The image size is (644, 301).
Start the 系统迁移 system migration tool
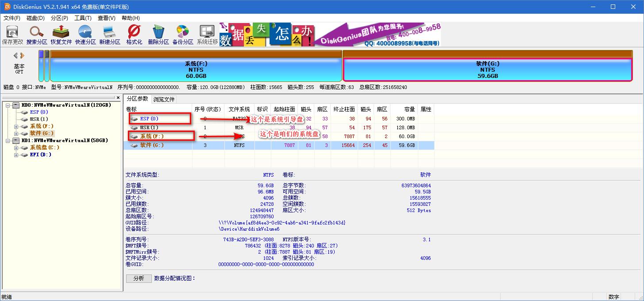pos(206,34)
